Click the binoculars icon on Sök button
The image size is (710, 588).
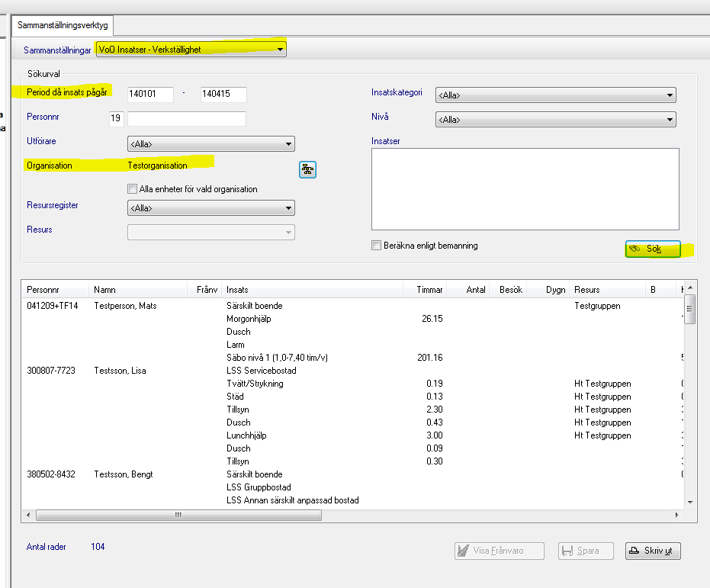[635, 249]
